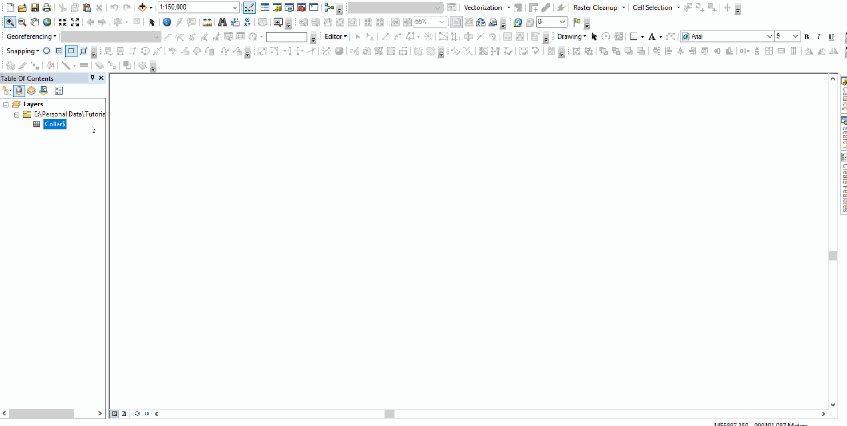Viewport: 847px width, 426px height.
Task: Switch TOC to List By Source
Action: point(19,91)
